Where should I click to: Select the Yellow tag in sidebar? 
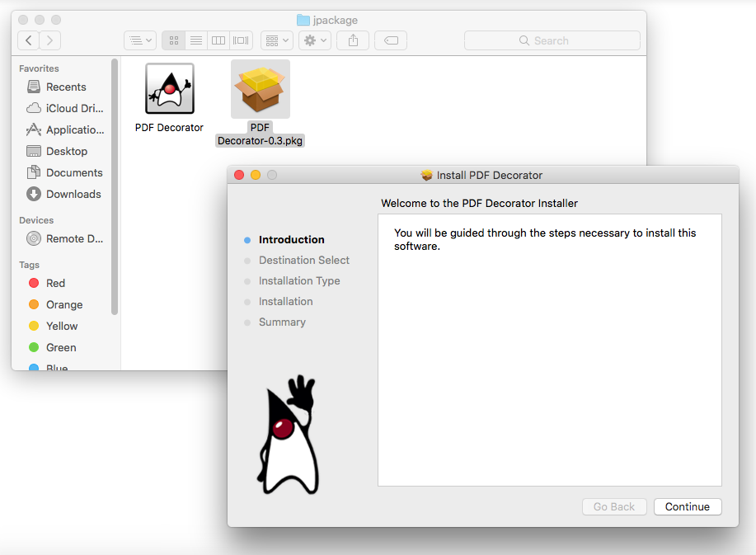click(x=53, y=326)
